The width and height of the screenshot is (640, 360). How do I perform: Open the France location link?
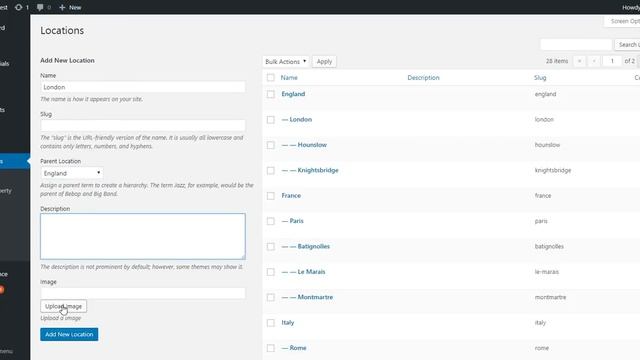[x=291, y=196]
